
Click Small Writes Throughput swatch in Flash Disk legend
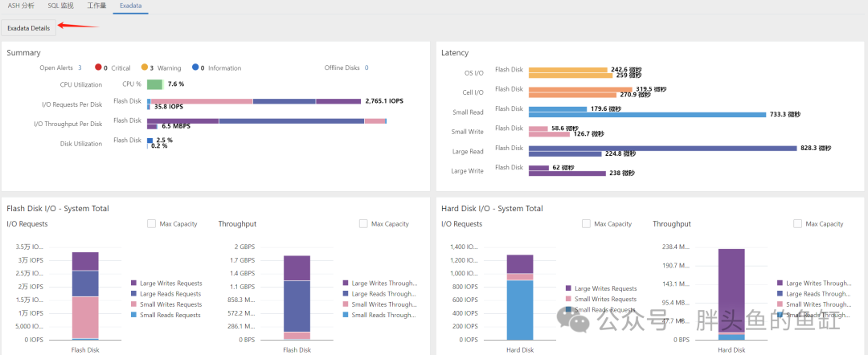(346, 304)
